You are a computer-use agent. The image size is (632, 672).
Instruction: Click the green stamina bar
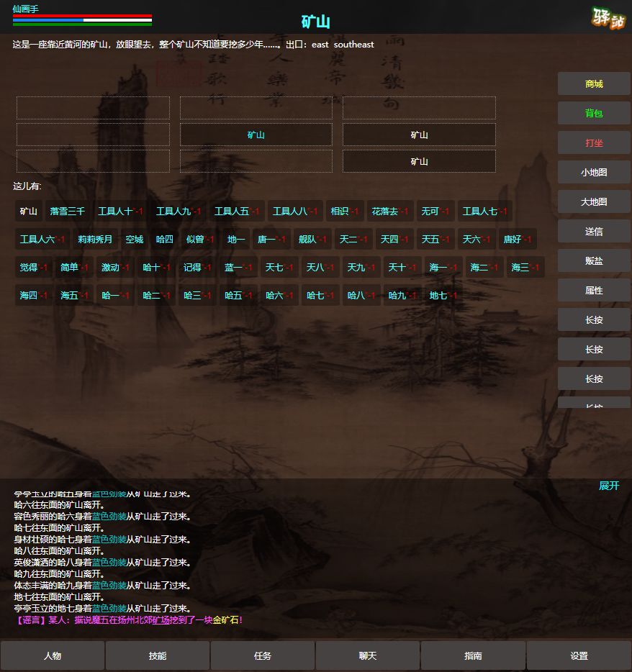tap(82, 24)
